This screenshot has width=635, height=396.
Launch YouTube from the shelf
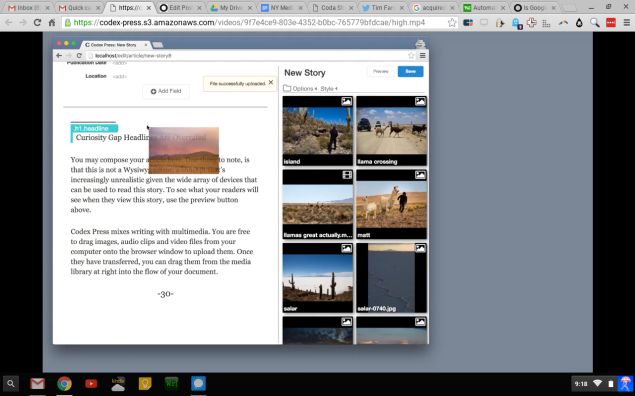click(91, 383)
